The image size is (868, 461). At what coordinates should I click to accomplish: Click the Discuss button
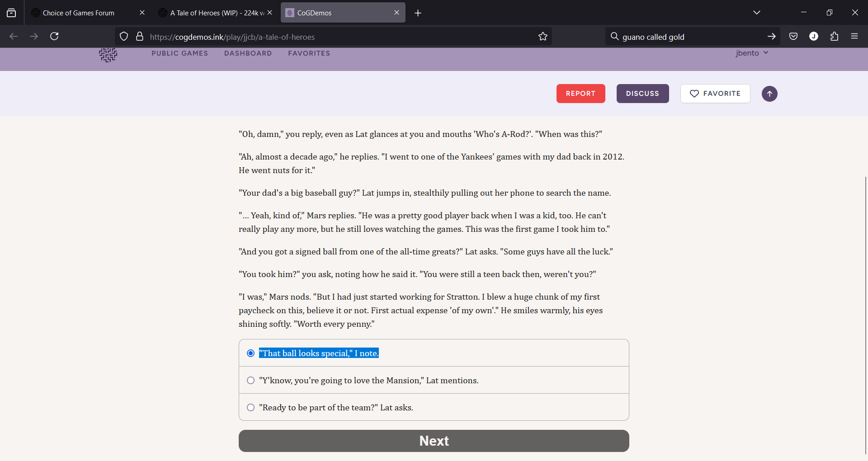tap(642, 94)
